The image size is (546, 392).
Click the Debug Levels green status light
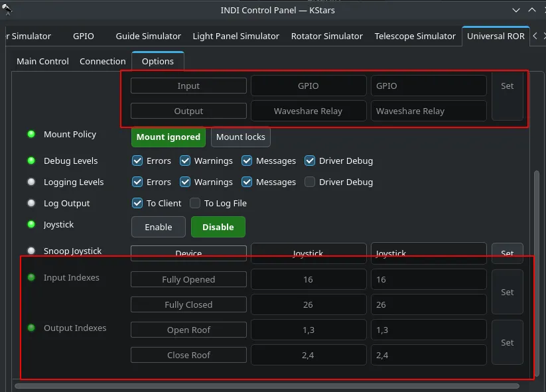click(x=31, y=161)
